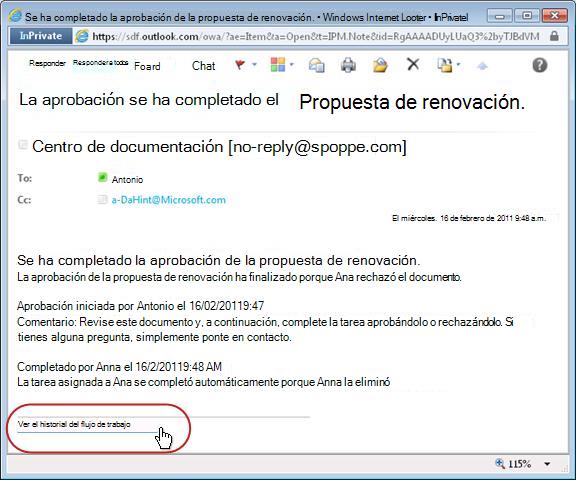Screen dimensions: 576x480
Task: Open the a-DaHint@Microsoft.com link
Action: click(x=169, y=200)
